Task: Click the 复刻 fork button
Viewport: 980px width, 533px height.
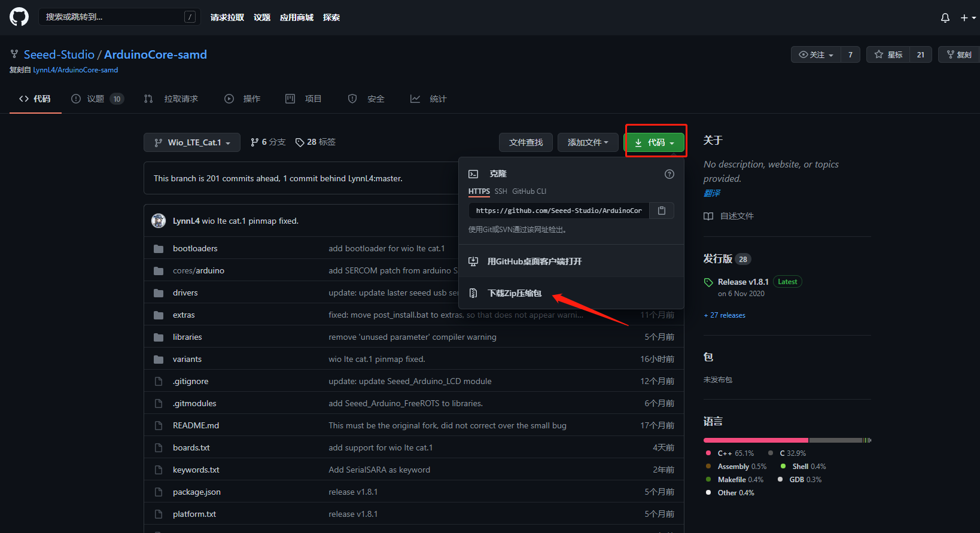Action: click(x=959, y=55)
